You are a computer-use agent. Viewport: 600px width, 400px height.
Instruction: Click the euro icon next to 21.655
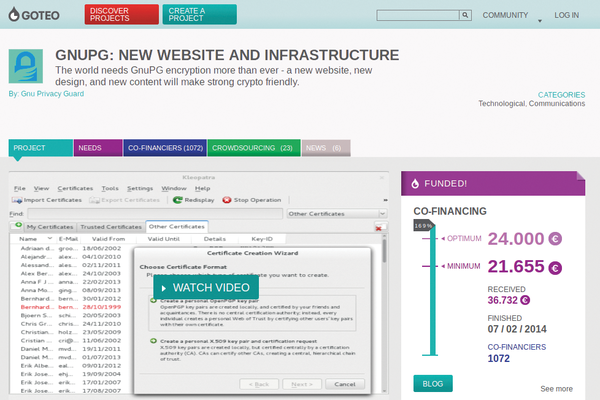click(x=555, y=268)
